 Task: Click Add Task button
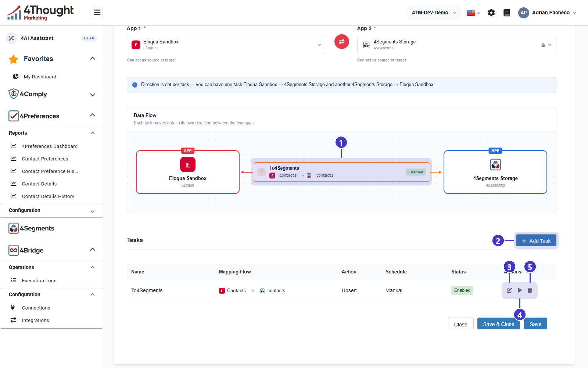click(536, 241)
